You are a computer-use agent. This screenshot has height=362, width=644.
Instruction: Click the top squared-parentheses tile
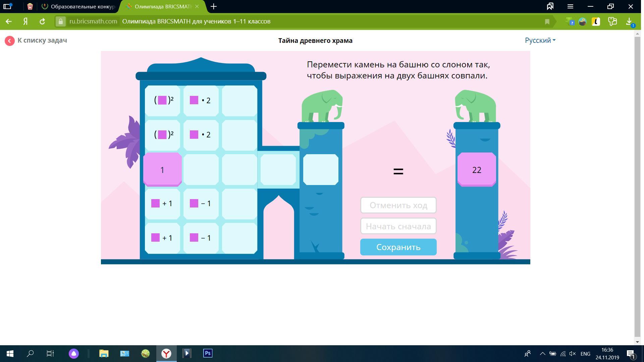point(163,100)
